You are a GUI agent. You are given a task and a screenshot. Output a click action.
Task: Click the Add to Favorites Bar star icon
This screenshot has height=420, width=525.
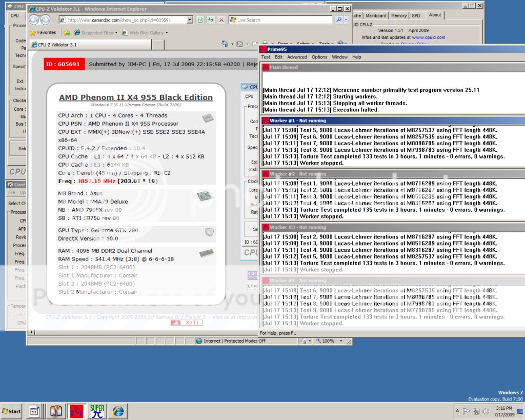pyautogui.click(x=67, y=33)
